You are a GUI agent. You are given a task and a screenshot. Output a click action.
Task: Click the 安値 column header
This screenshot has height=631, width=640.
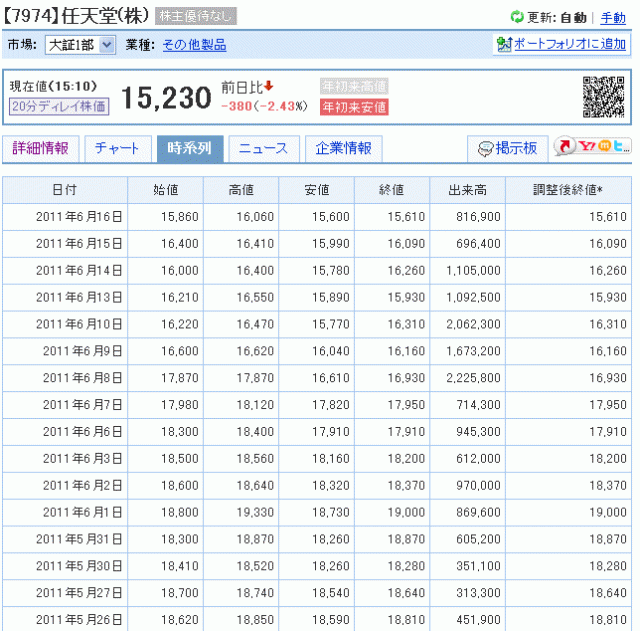316,190
